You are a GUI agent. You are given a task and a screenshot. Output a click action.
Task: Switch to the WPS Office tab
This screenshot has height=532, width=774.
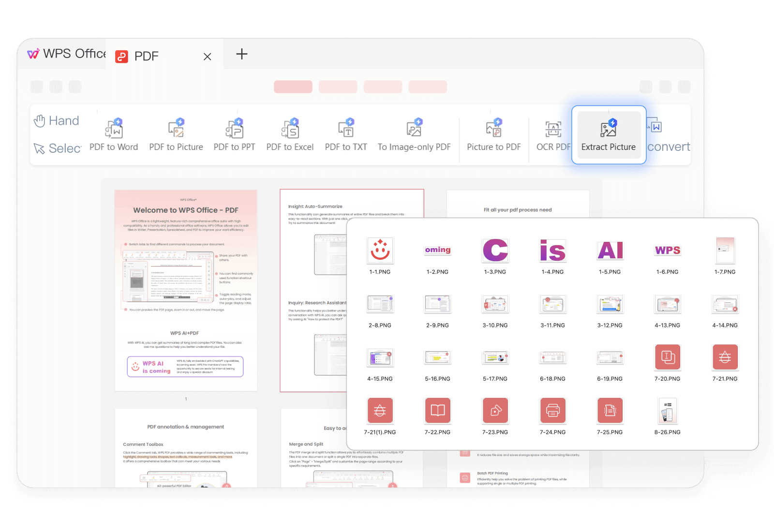click(66, 54)
